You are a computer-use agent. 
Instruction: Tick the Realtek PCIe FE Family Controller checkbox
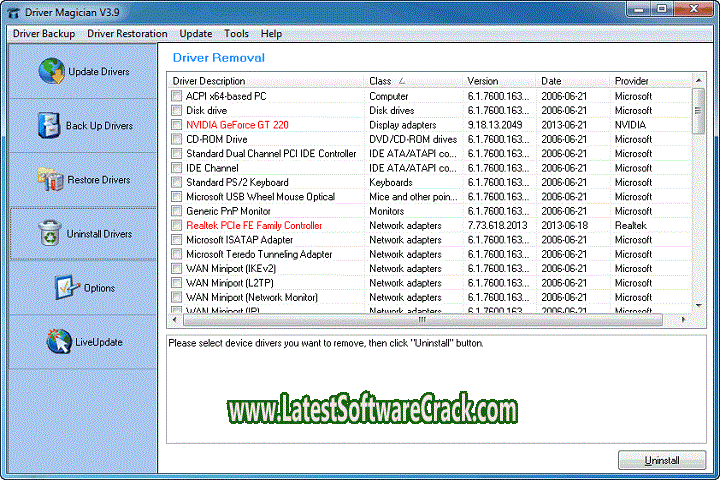tap(177, 226)
